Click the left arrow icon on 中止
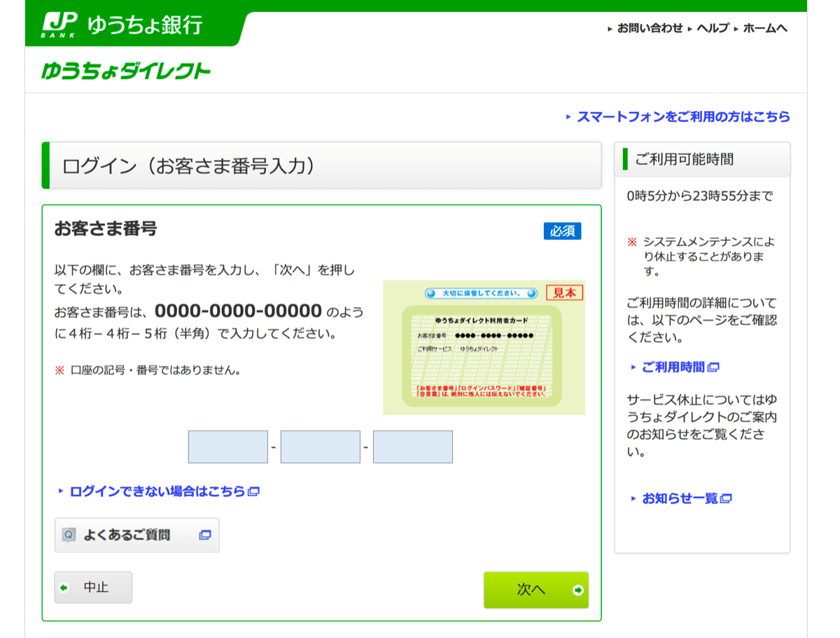 pyautogui.click(x=64, y=588)
